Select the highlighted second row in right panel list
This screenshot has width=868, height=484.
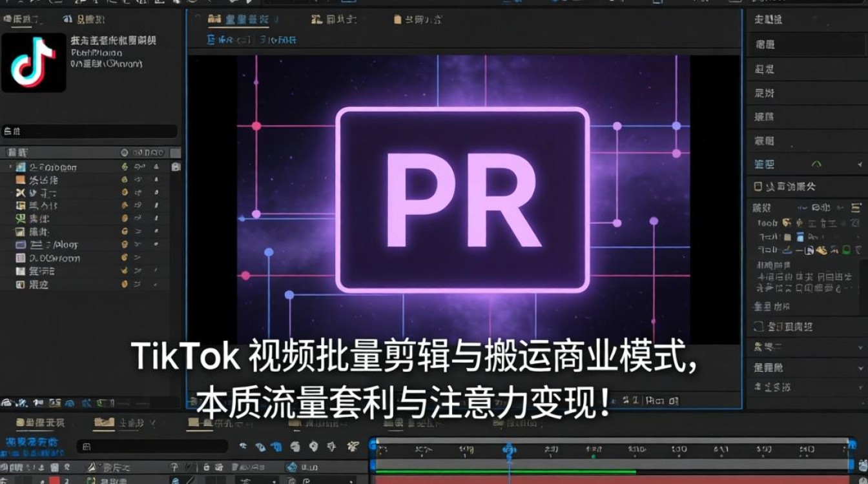click(x=807, y=45)
